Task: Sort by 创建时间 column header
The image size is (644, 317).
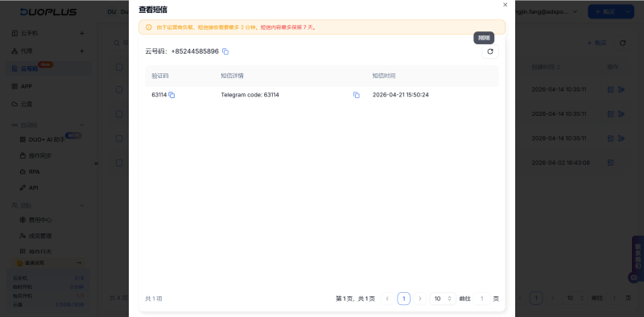Action: (x=546, y=67)
